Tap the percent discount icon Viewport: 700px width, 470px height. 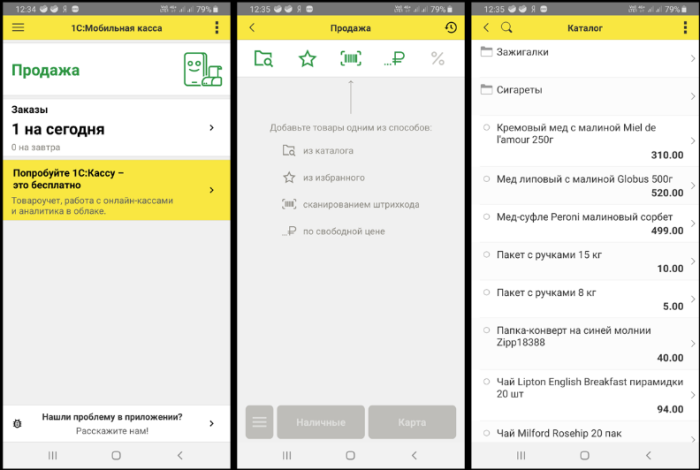tap(437, 59)
